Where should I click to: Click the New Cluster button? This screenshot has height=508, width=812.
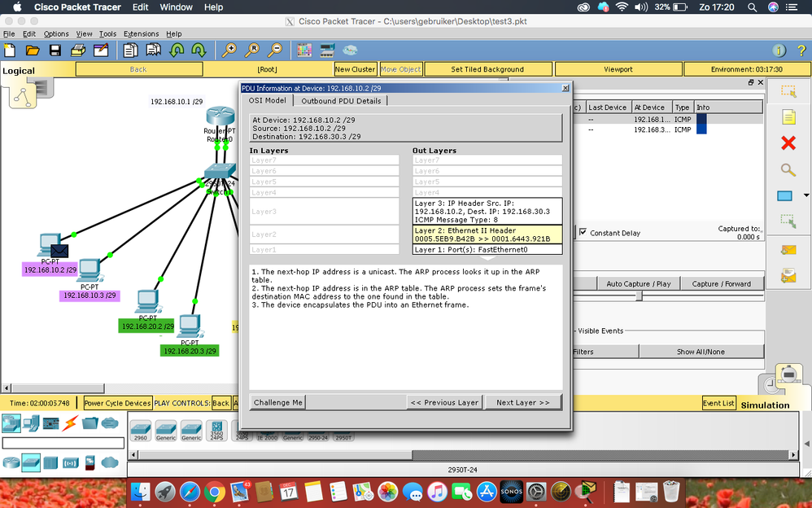click(x=355, y=69)
